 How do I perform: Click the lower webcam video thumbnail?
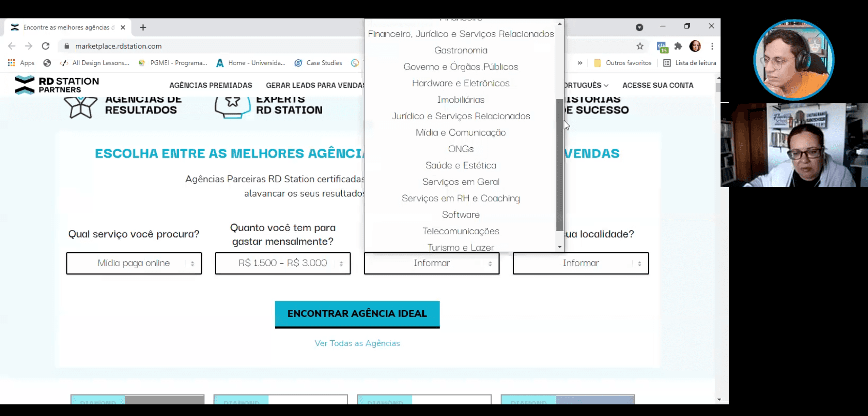pos(794,145)
